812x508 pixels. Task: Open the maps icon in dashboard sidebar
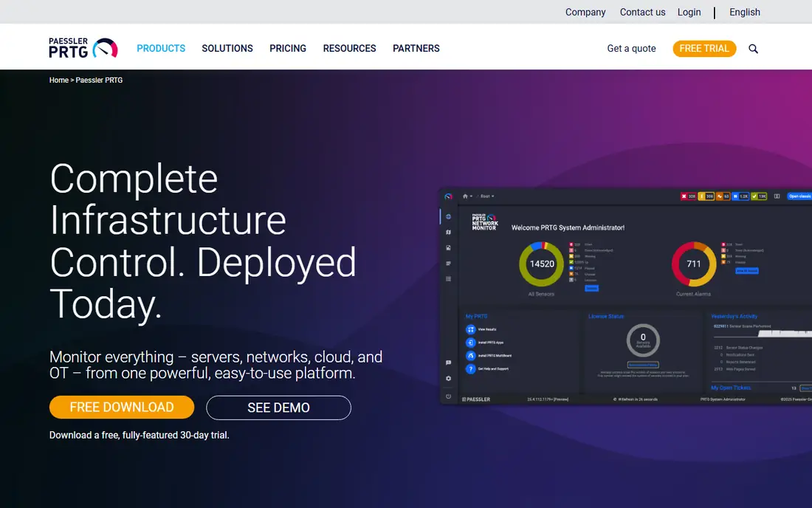[x=449, y=232]
